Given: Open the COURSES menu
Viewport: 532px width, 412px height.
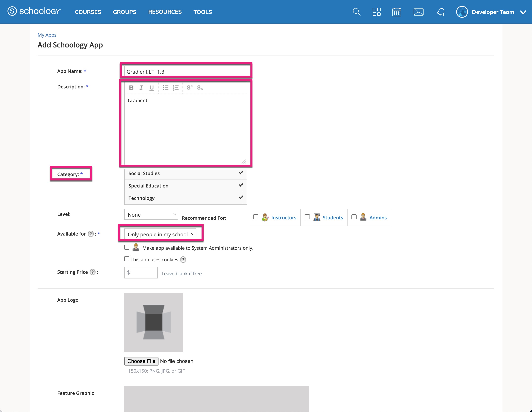Looking at the screenshot, I should point(88,12).
